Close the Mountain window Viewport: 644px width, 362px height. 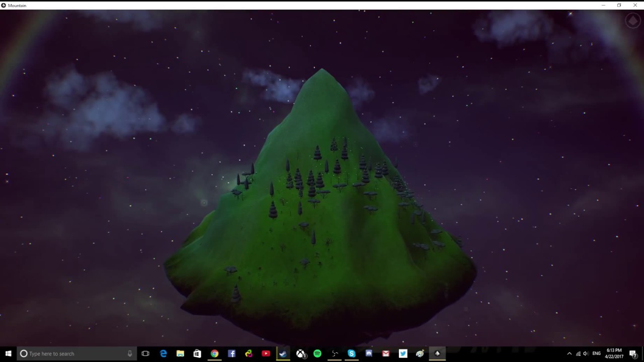tap(635, 5)
